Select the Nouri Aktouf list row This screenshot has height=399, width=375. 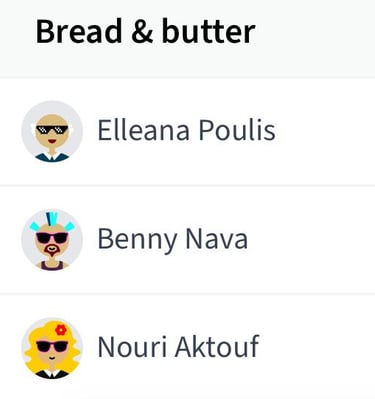click(x=187, y=347)
